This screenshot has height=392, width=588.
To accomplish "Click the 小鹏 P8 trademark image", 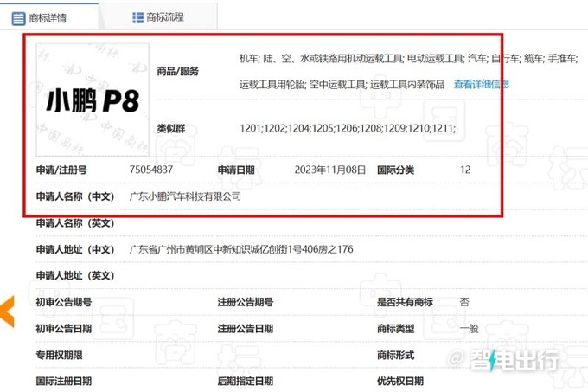I will pyautogui.click(x=93, y=100).
